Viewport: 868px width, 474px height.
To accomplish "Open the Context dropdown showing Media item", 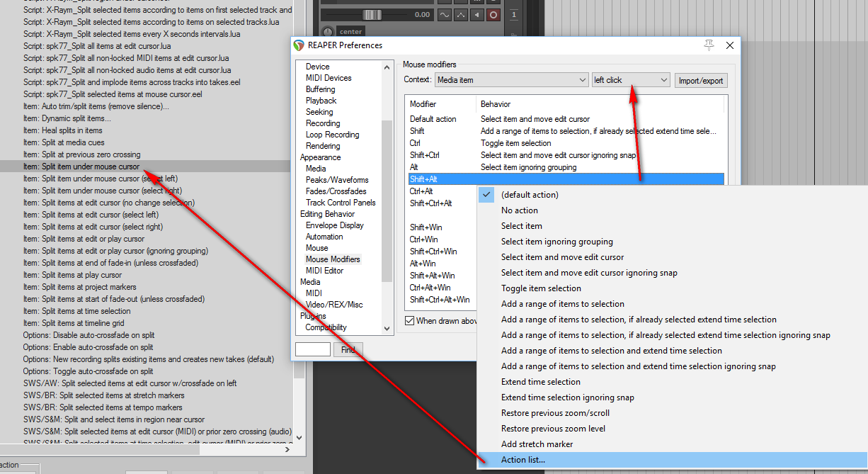I will coord(512,80).
